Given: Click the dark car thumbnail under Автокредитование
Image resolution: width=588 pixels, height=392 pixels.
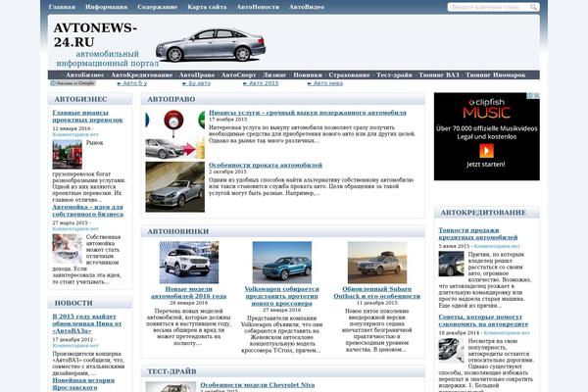Looking at the screenshot, I should click(451, 264).
